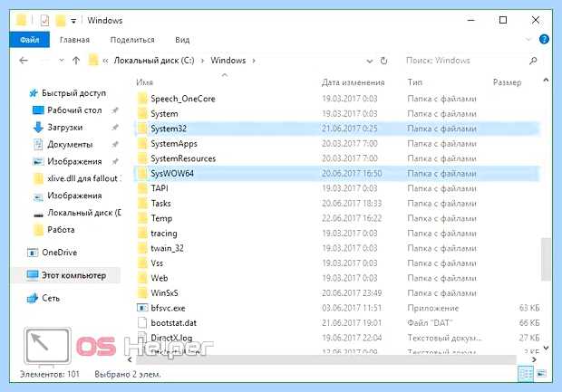This screenshot has height=392, width=562.
Task: Open the recent locations dropdown arrow
Action: [x=62, y=61]
